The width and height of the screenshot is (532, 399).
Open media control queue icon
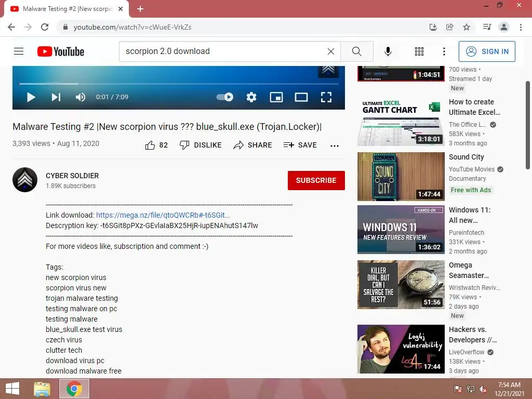(487, 27)
